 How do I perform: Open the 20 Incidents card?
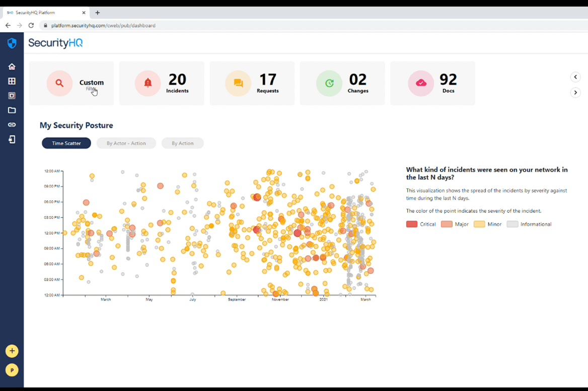(x=162, y=84)
